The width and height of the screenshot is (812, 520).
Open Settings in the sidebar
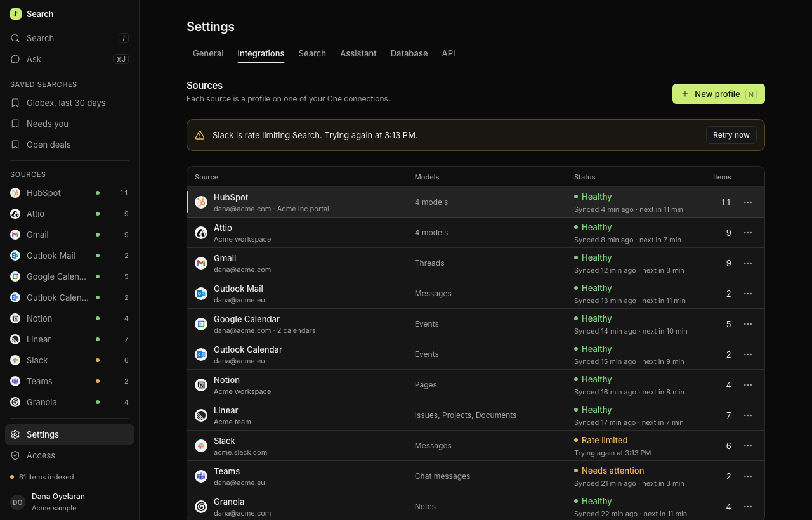coord(69,434)
